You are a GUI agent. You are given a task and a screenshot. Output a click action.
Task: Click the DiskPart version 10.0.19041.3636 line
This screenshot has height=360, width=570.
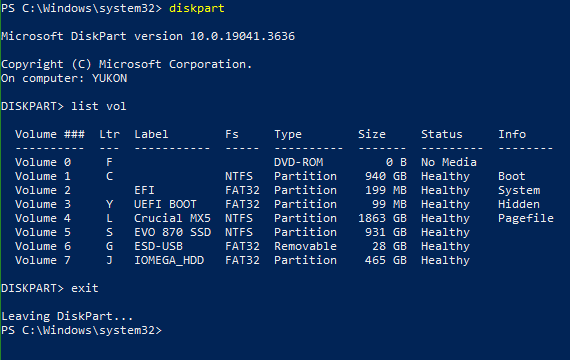pos(148,36)
